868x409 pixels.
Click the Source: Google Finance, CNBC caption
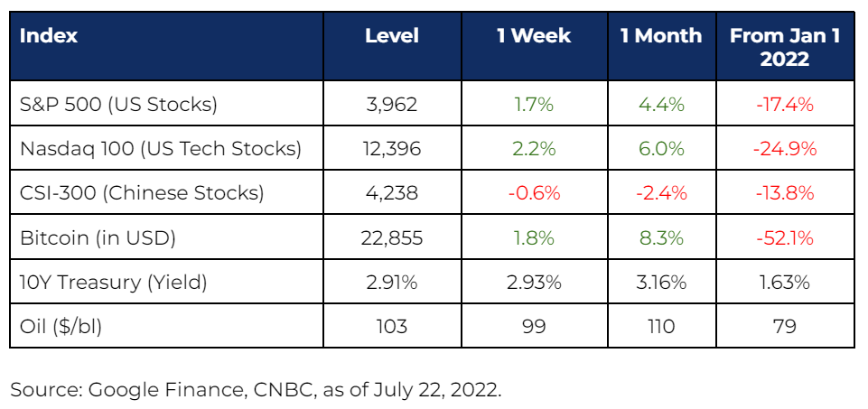click(x=256, y=389)
